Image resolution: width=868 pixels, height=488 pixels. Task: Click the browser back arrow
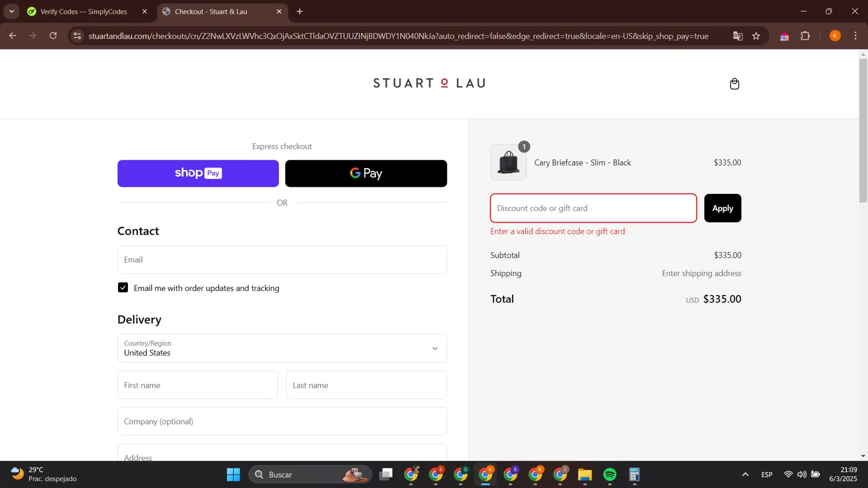pos(13,36)
